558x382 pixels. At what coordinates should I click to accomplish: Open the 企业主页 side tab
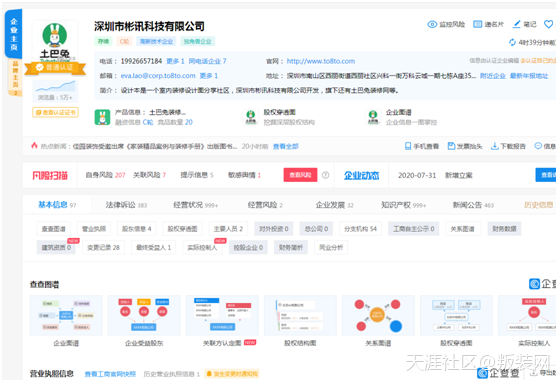14,34
